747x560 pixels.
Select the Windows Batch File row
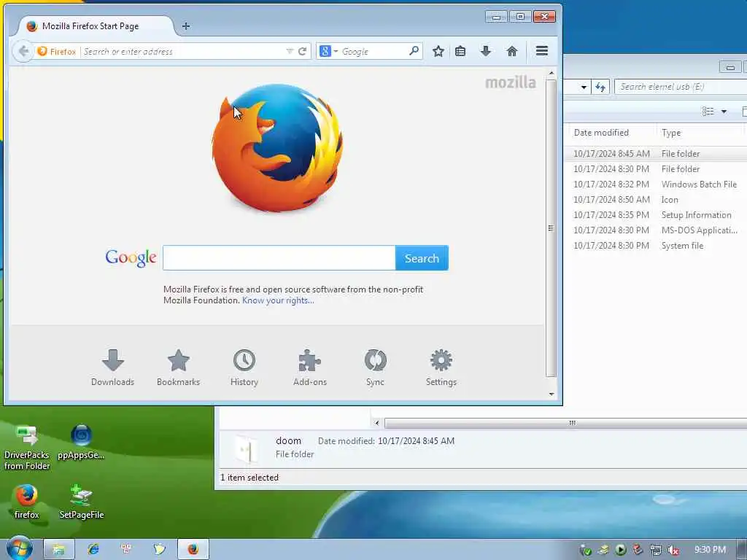click(x=656, y=184)
